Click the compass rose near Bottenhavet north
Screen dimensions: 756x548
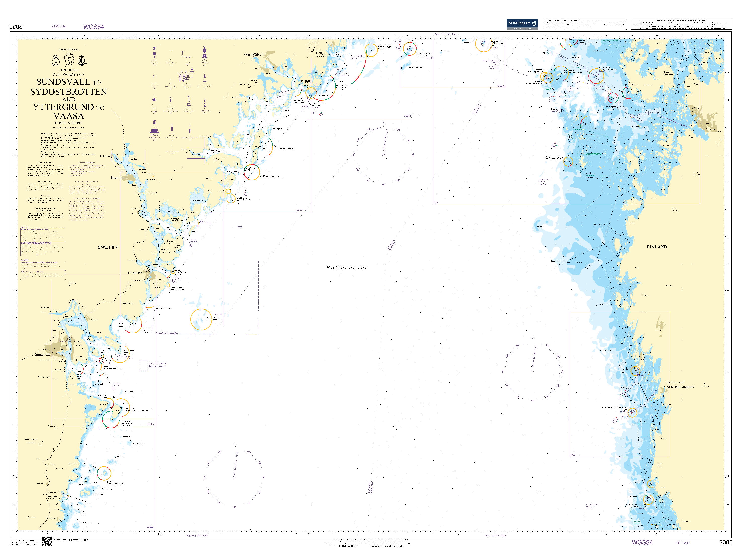[x=383, y=155]
